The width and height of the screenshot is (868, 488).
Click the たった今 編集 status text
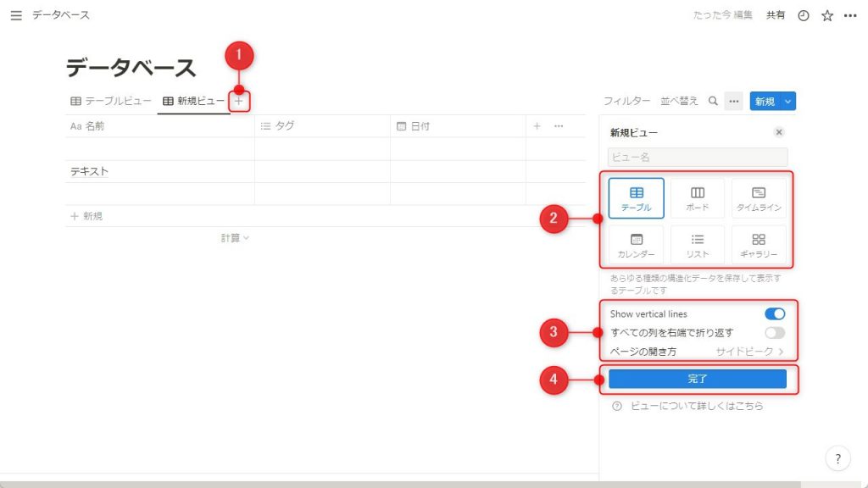pos(722,15)
